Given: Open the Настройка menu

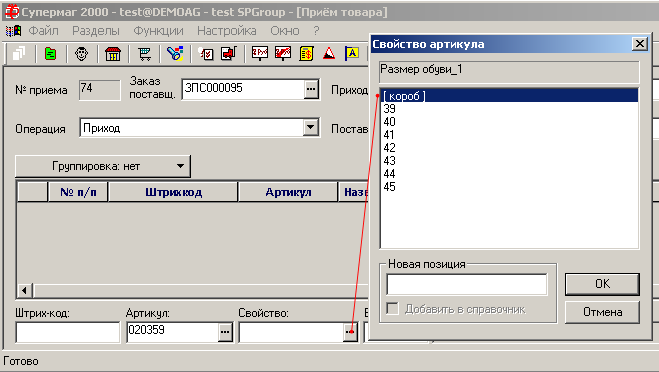Looking at the screenshot, I should click(x=227, y=31).
